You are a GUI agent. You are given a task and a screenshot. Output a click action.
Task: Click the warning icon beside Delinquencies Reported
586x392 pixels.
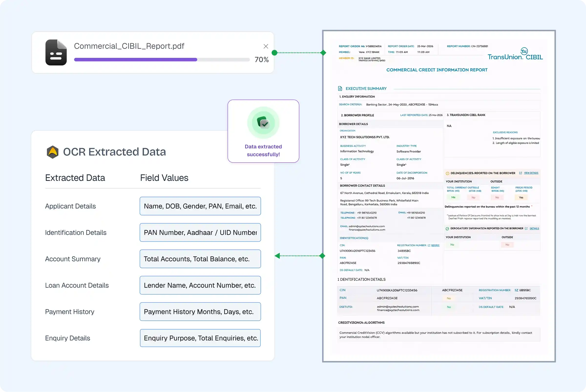click(x=448, y=173)
